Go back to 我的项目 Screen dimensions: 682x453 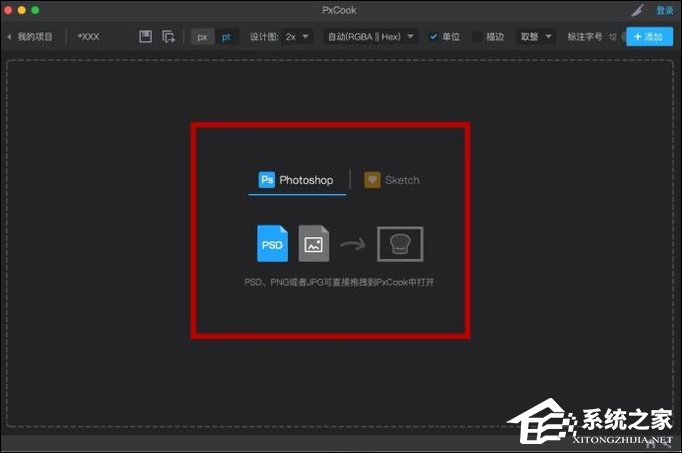(30, 37)
